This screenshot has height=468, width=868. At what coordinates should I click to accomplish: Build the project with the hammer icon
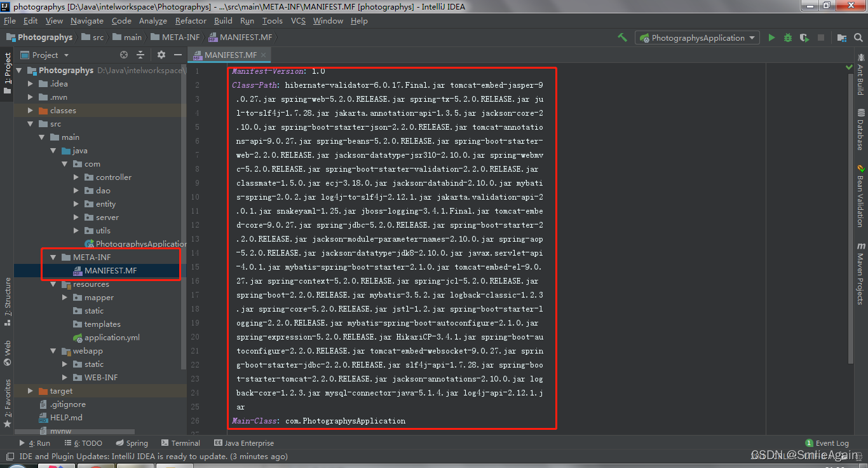[623, 38]
